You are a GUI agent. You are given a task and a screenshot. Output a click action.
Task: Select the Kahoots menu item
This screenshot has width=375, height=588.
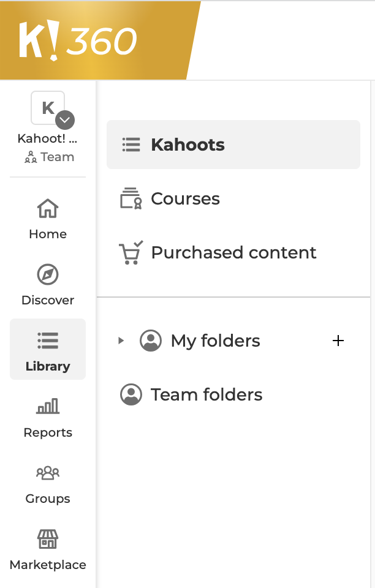(233, 145)
